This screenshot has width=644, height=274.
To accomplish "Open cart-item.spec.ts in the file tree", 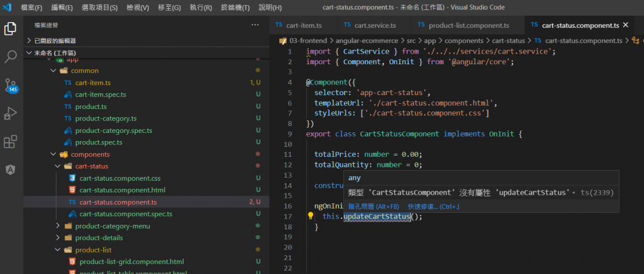I will click(x=101, y=94).
